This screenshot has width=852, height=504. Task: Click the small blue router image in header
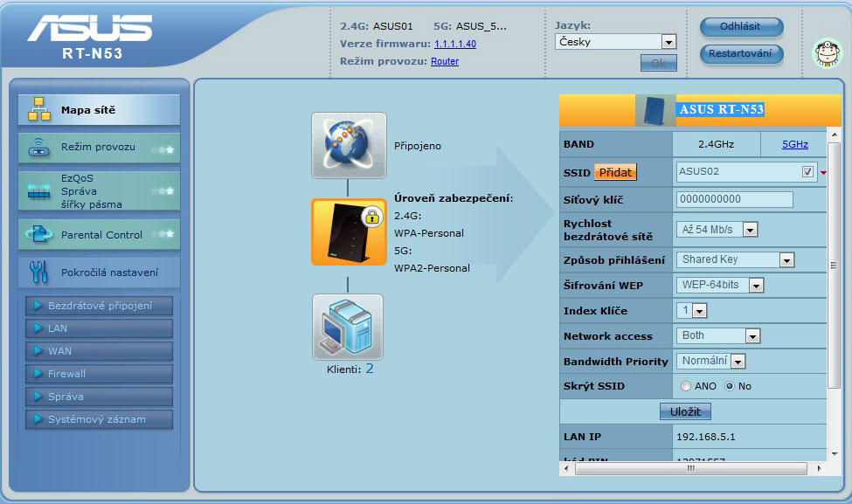(655, 111)
